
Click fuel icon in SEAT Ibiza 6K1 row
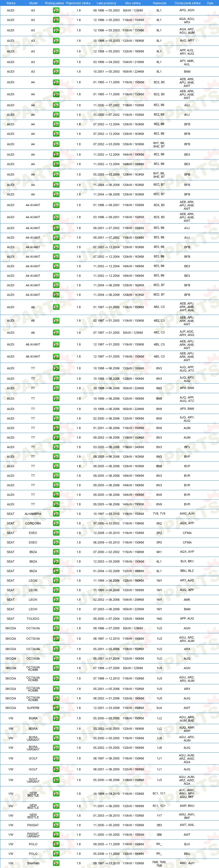(x=56, y=552)
